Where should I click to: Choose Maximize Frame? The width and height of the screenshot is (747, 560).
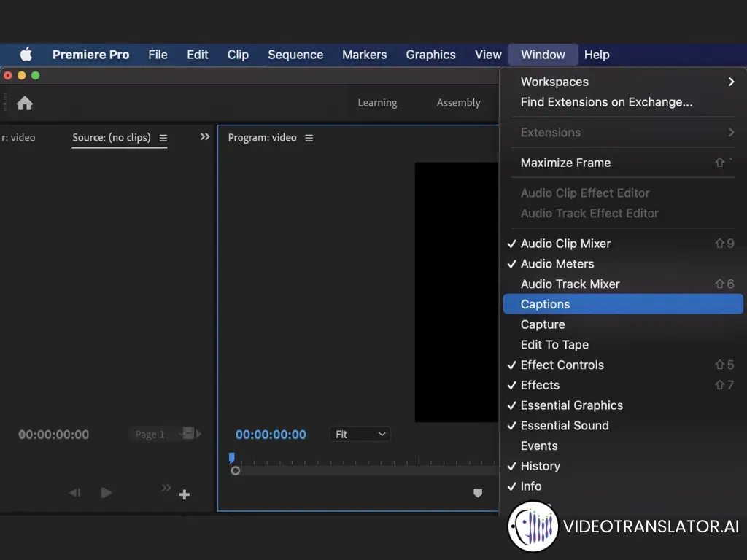click(623, 163)
